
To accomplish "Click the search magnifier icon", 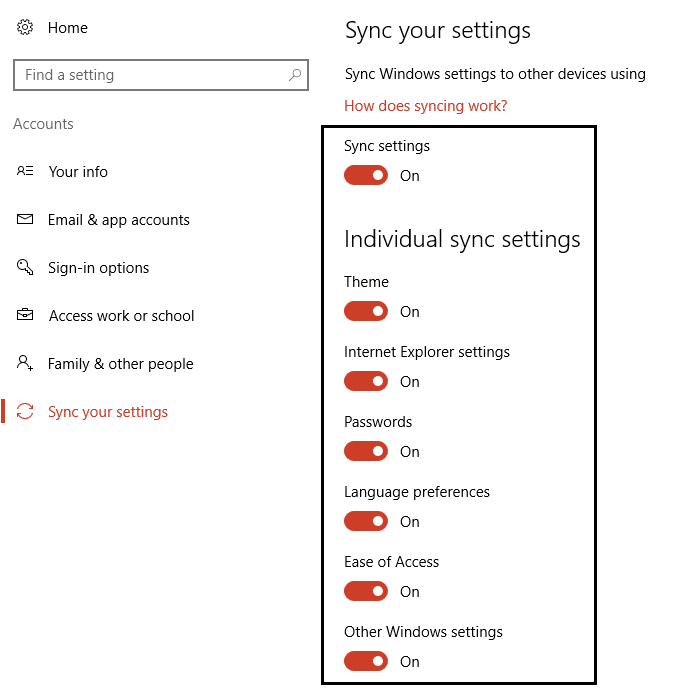I will (x=295, y=75).
